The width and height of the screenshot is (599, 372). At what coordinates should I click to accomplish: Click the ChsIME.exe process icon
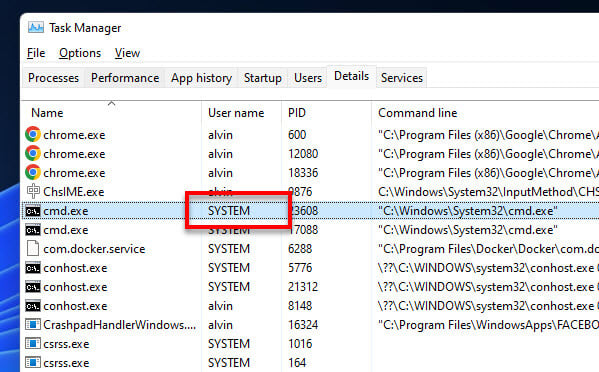point(33,191)
